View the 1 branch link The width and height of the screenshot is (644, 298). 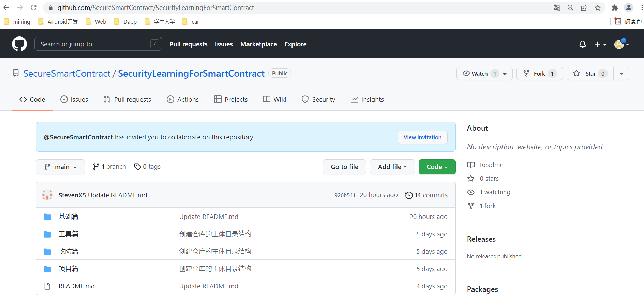[x=109, y=167]
